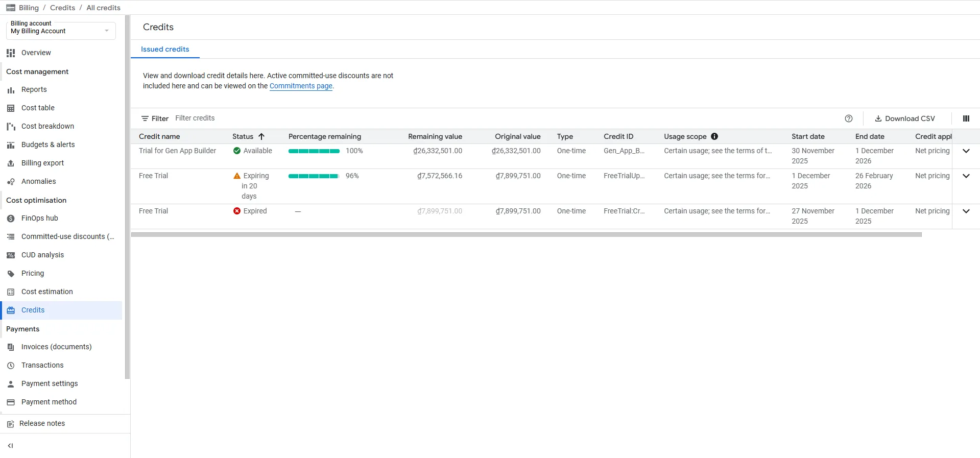Click the Status sort arrow icon
Image resolution: width=980 pixels, height=458 pixels.
[261, 136]
